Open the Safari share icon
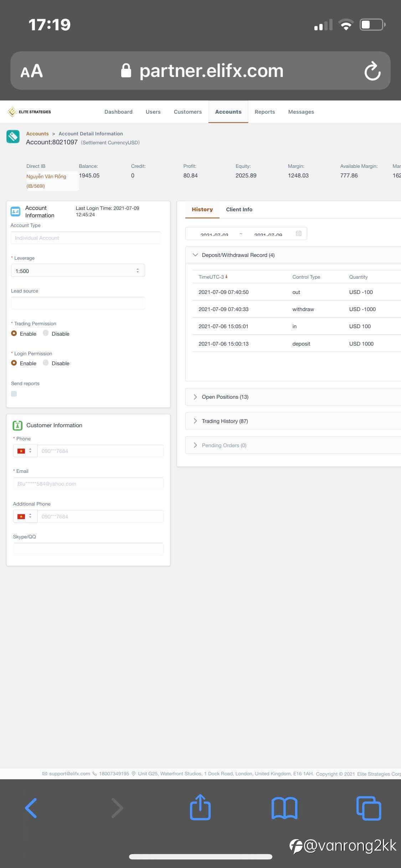Screen dimensions: 401x868 tap(200, 807)
